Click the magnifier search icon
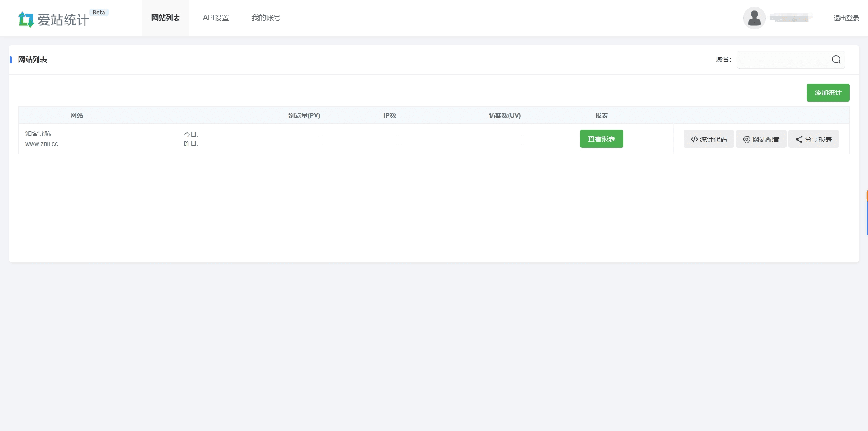The width and height of the screenshot is (868, 431). pyautogui.click(x=836, y=60)
